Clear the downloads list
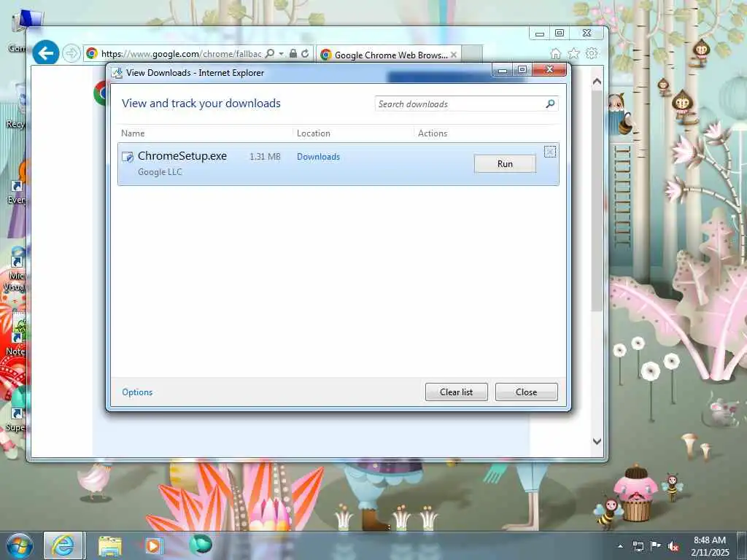Viewport: 747px width, 560px height. 456,392
